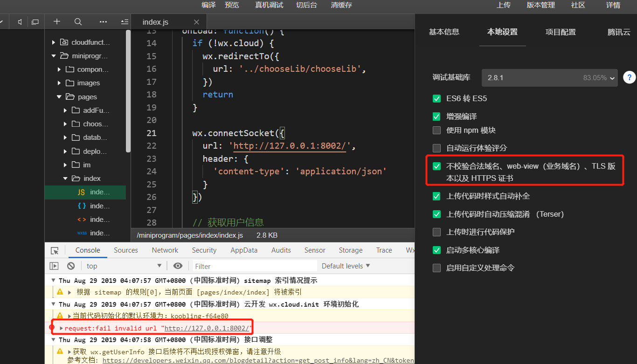Toggle 启动多核心编译 checkbox
Viewport: 637px width, 364px height.
coord(436,250)
